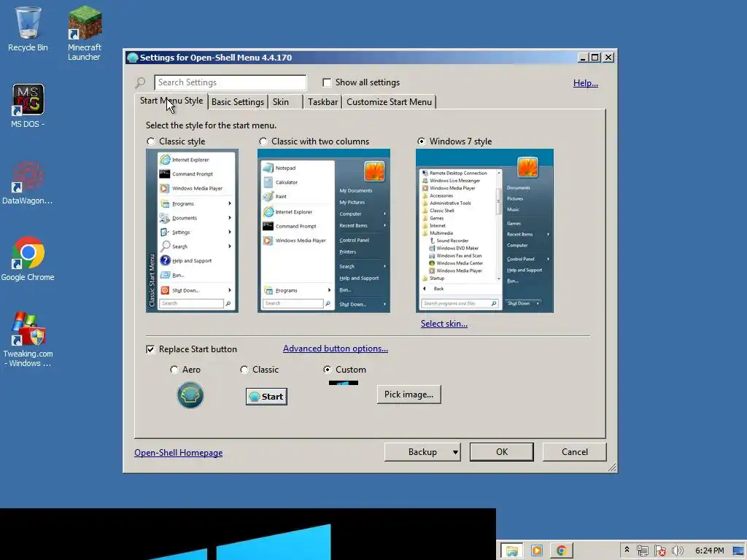This screenshot has height=560, width=747.
Task: Select the MS DOS shortcut icon
Action: click(28, 106)
